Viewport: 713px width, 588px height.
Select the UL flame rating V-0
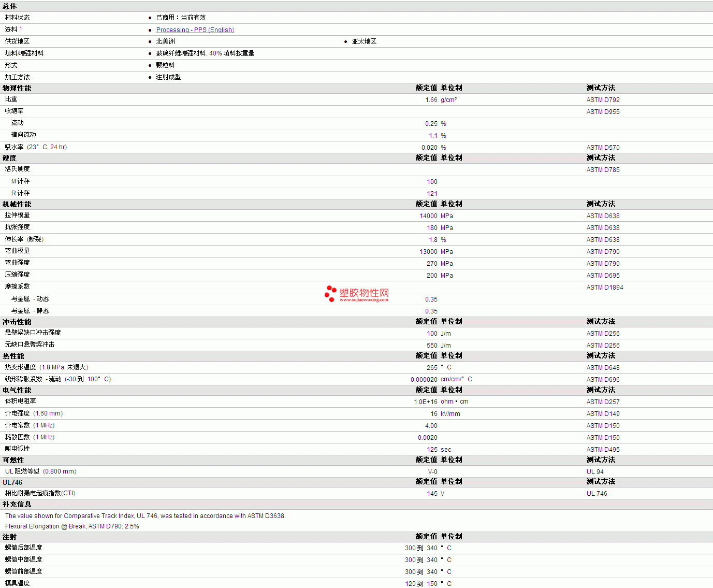coord(433,472)
